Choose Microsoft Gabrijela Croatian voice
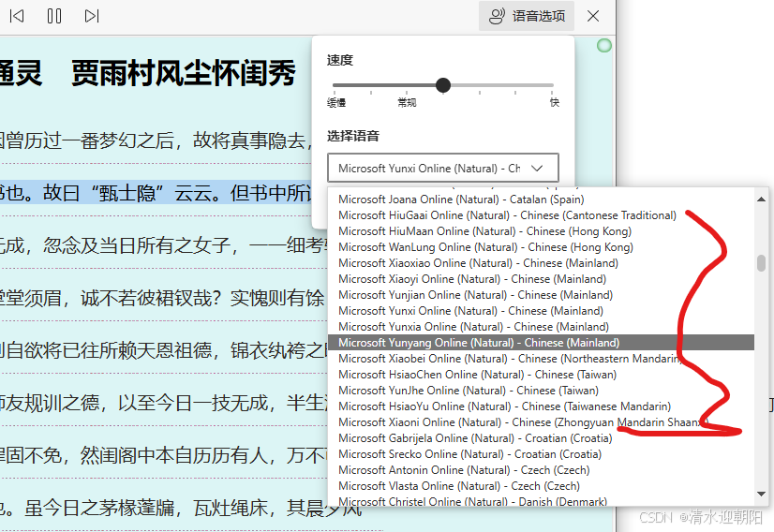 click(541, 438)
